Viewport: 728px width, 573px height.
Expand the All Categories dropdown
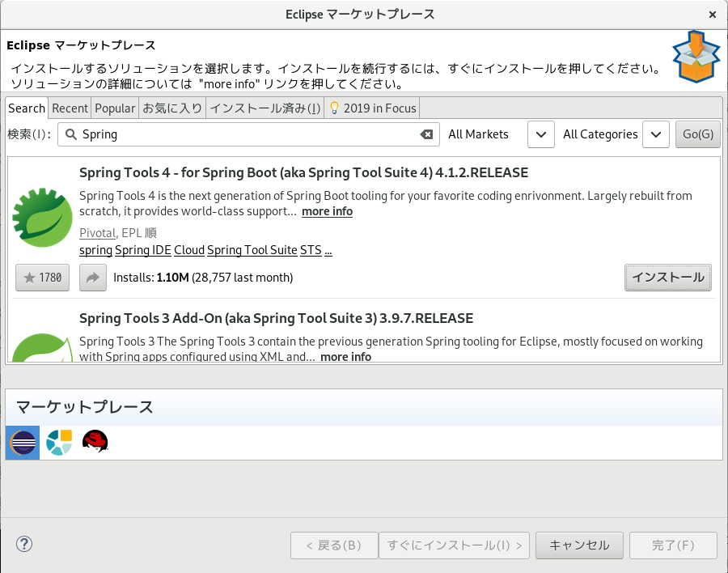point(655,134)
